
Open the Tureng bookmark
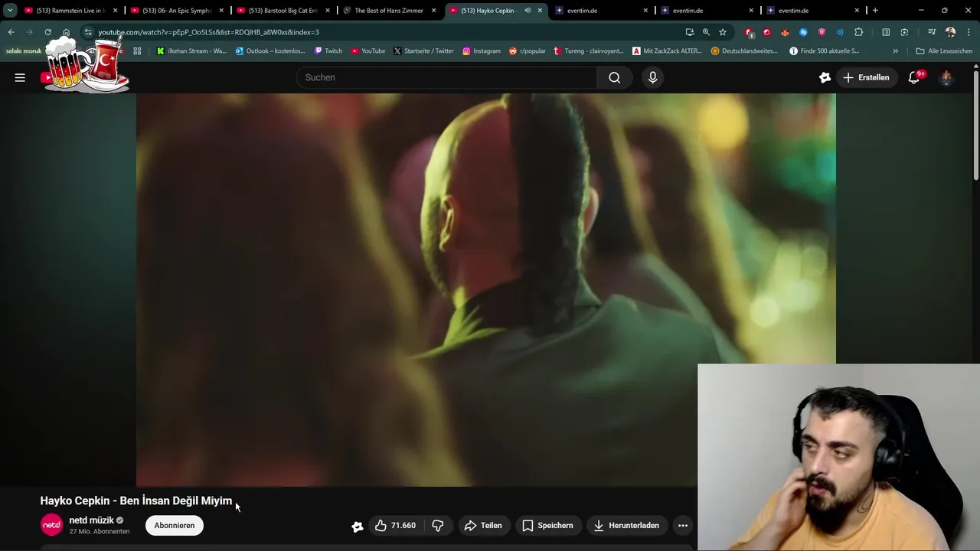pyautogui.click(x=588, y=51)
